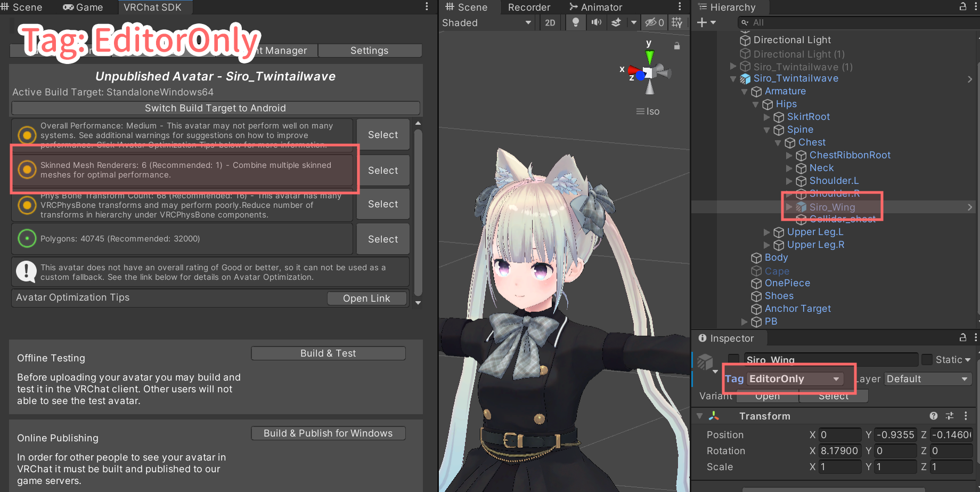Click the Rotation X input field
Image resolution: width=980 pixels, height=492 pixels.
[840, 450]
